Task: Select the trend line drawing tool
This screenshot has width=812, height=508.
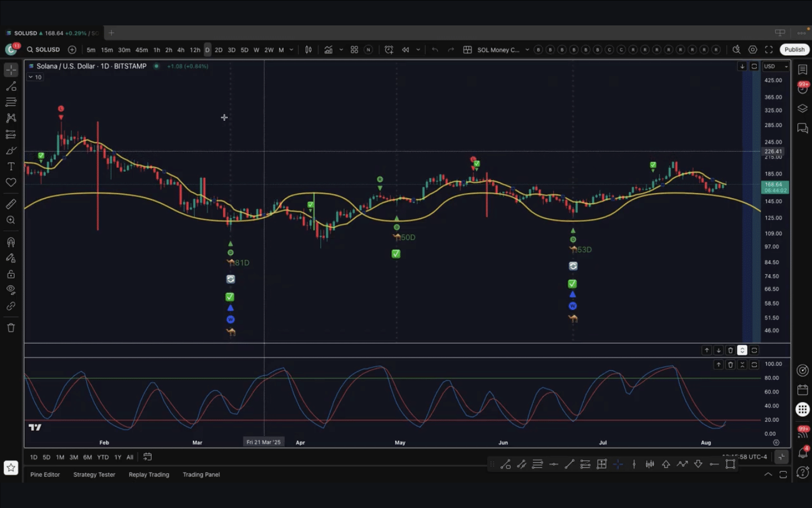Action: (11, 86)
